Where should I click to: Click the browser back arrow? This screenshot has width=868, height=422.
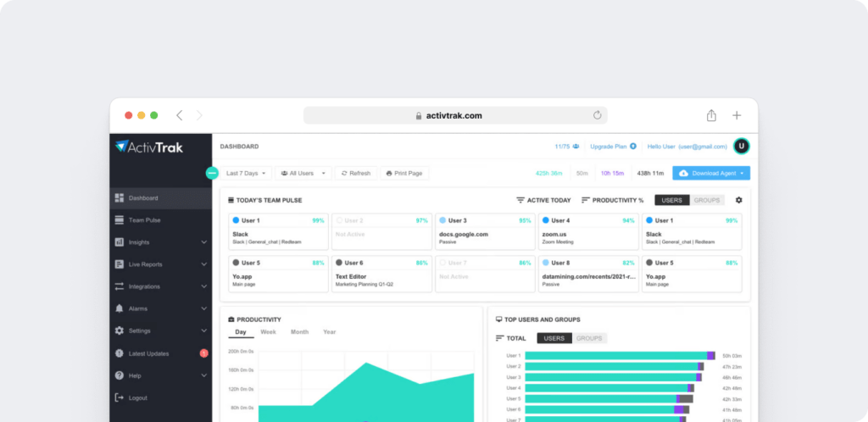coord(179,115)
